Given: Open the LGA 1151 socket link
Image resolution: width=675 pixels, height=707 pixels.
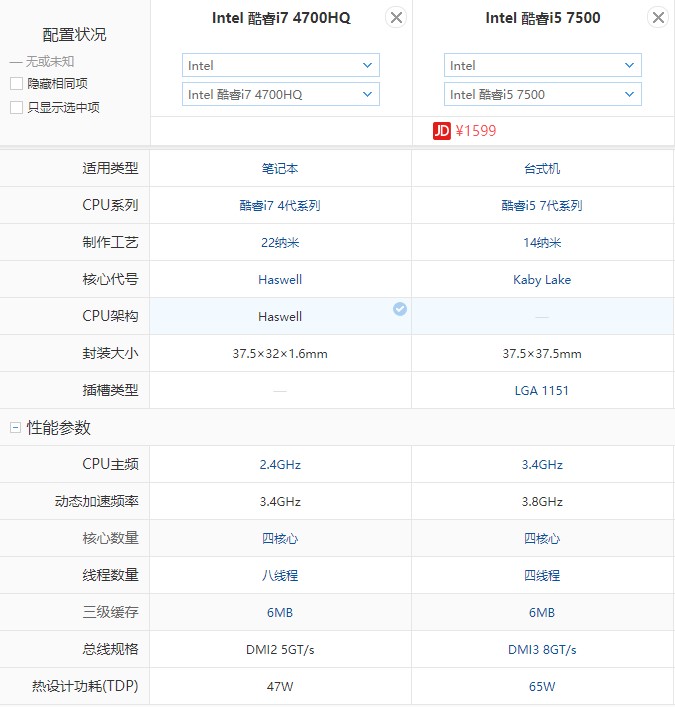Looking at the screenshot, I should 542,390.
